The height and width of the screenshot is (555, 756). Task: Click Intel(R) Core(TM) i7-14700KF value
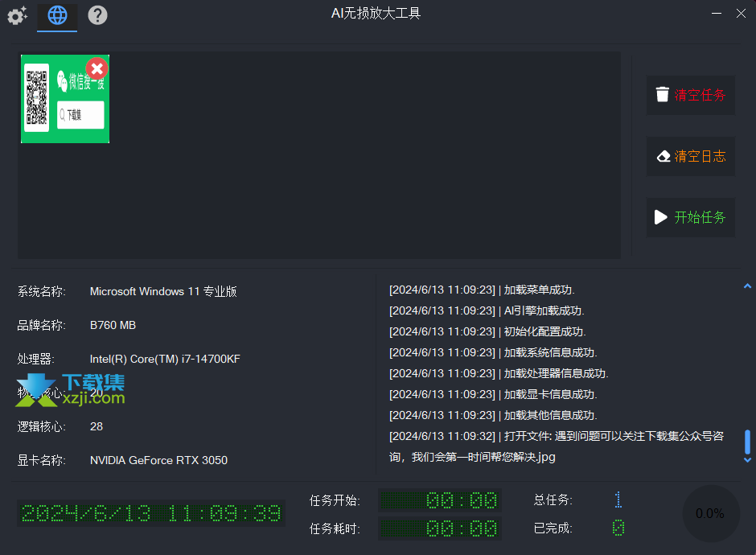click(x=165, y=360)
